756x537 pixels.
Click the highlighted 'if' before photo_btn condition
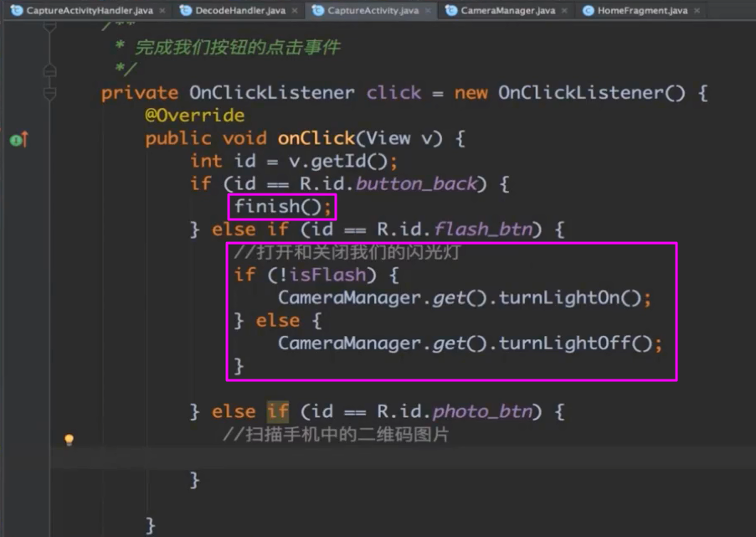point(278,411)
